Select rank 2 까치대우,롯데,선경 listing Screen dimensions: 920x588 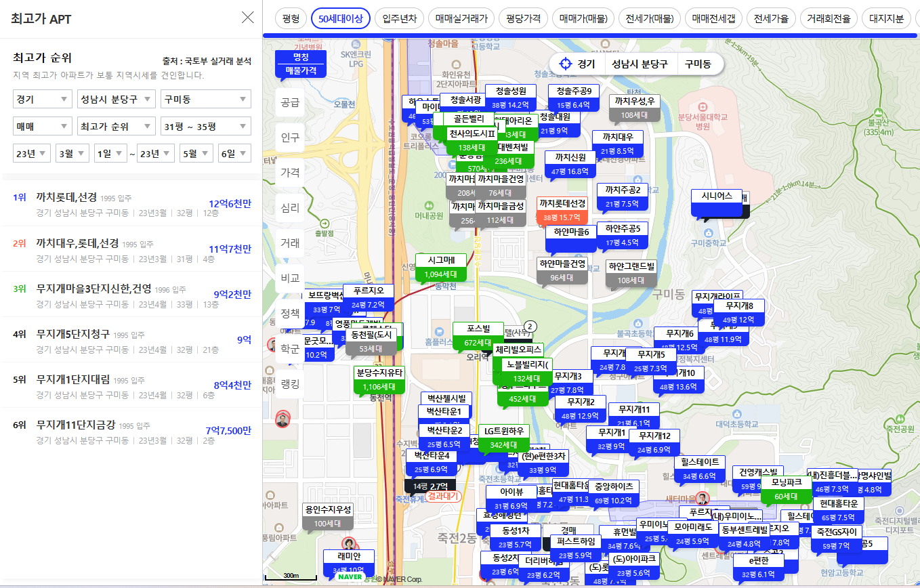pos(132,249)
